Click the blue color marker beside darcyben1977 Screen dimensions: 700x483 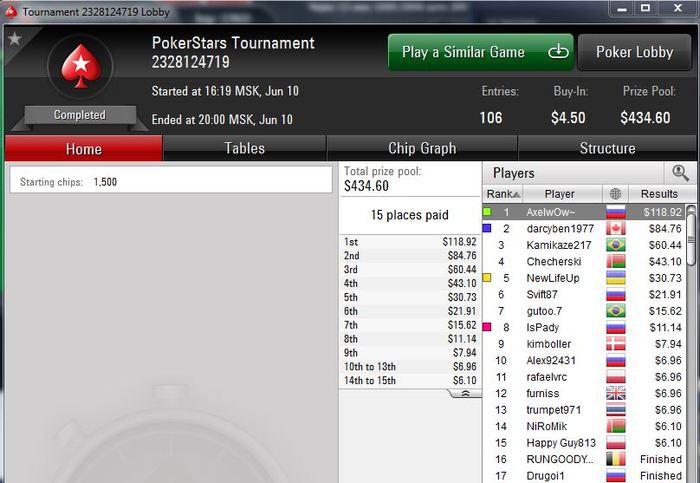[487, 228]
